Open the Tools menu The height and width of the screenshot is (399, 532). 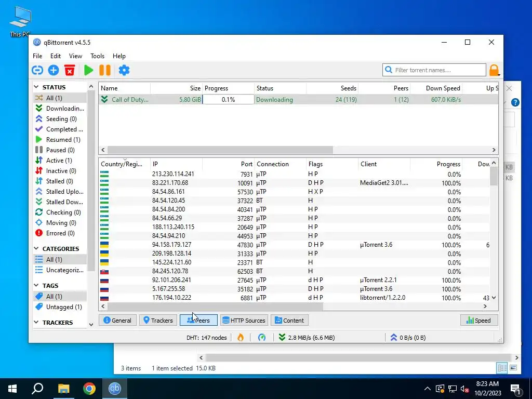tap(97, 56)
